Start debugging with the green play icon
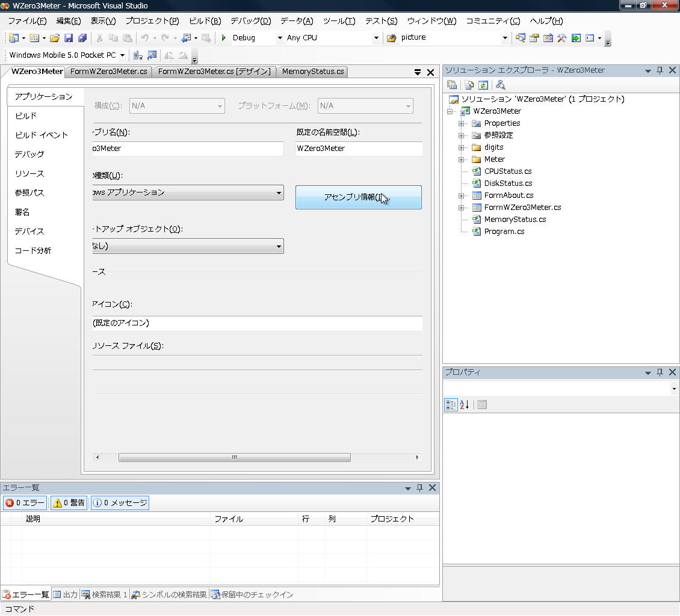This screenshot has height=616, width=680. (224, 38)
